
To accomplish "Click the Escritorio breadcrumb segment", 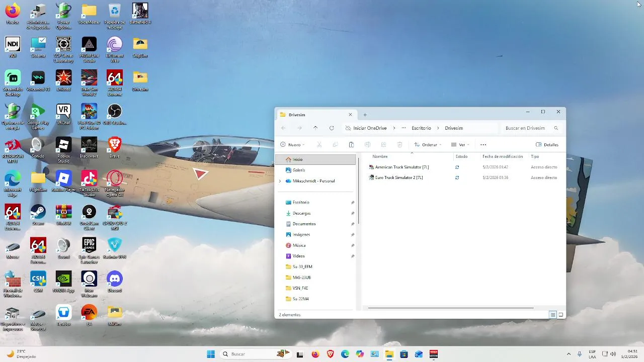I will coord(421,128).
